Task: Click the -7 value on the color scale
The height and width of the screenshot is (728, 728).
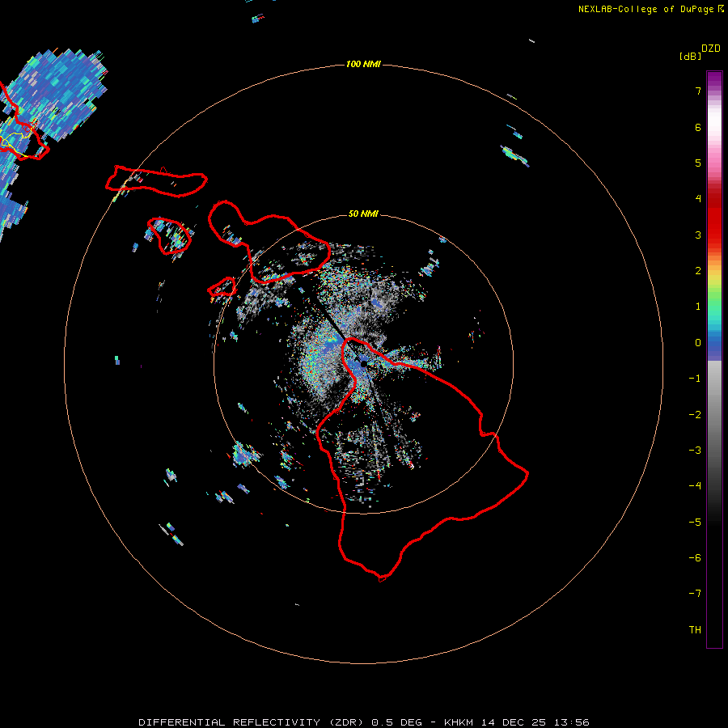Action: click(x=695, y=594)
